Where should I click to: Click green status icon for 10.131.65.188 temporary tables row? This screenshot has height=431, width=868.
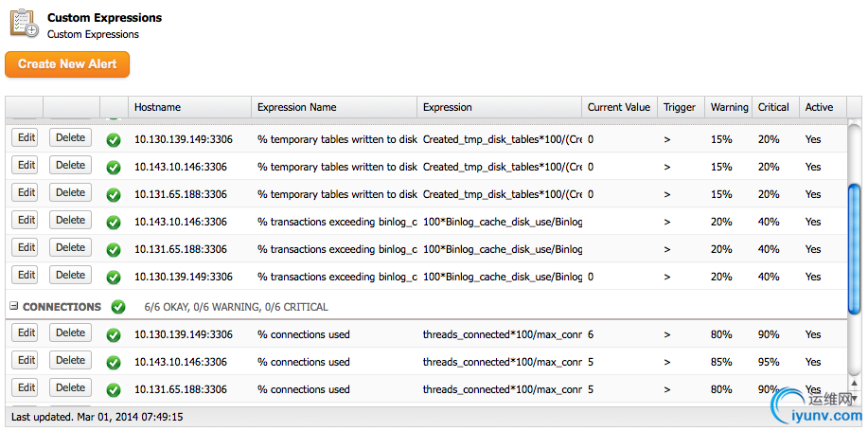(114, 194)
